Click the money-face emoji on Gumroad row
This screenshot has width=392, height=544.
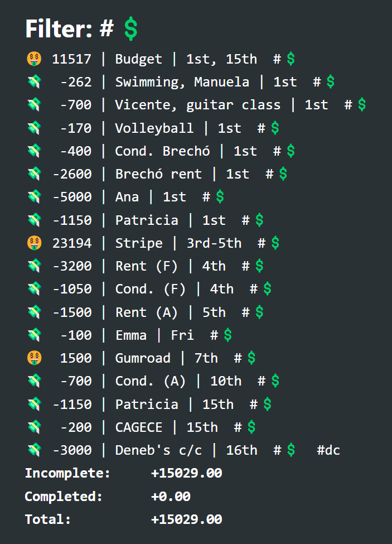click(x=34, y=358)
